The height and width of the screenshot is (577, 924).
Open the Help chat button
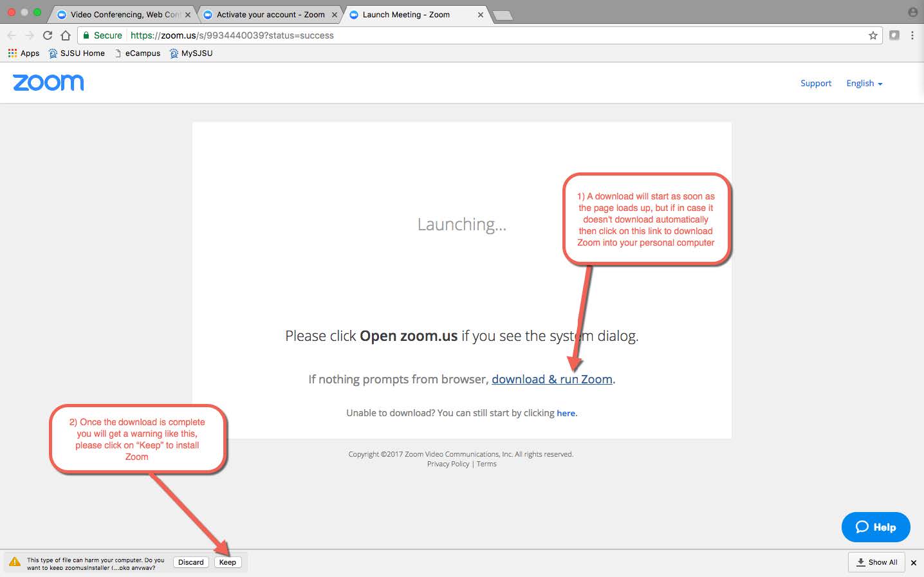click(x=875, y=527)
